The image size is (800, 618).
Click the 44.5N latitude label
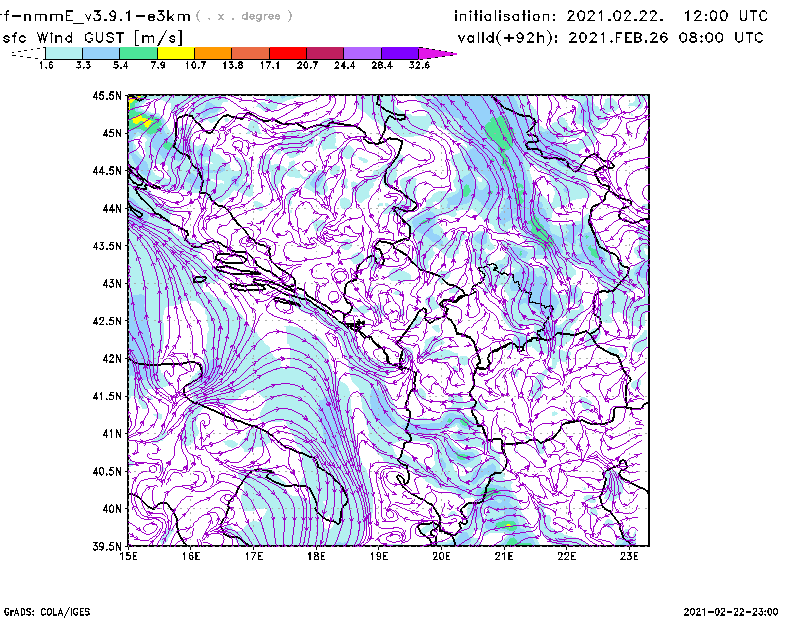[107, 170]
